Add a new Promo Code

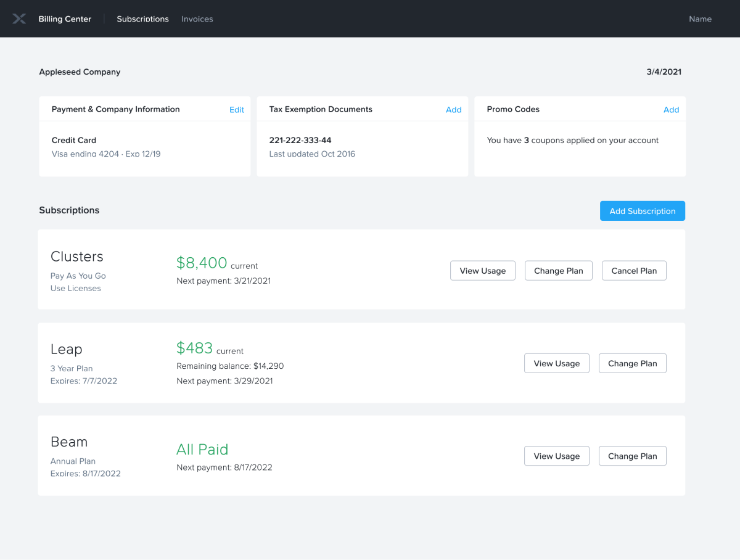(x=672, y=109)
